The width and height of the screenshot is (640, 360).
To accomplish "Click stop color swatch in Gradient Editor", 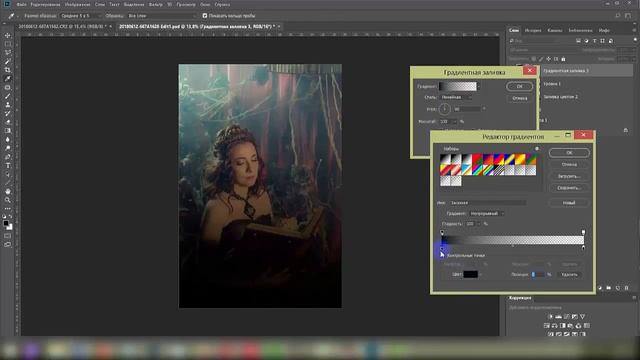I will tap(470, 274).
